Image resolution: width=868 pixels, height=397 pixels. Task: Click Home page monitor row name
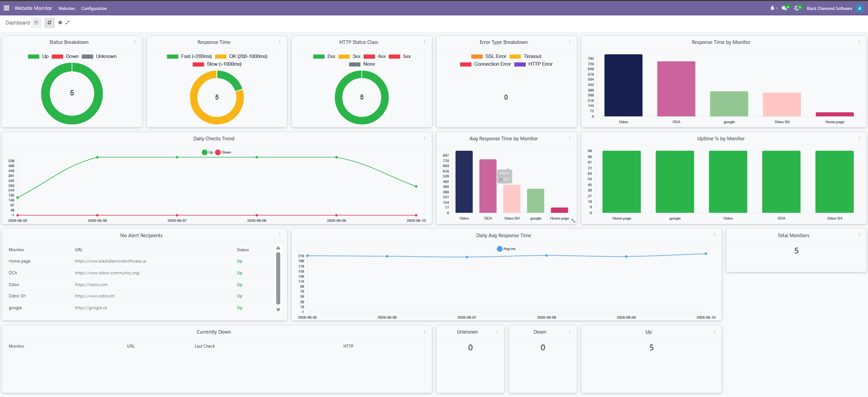pos(19,261)
